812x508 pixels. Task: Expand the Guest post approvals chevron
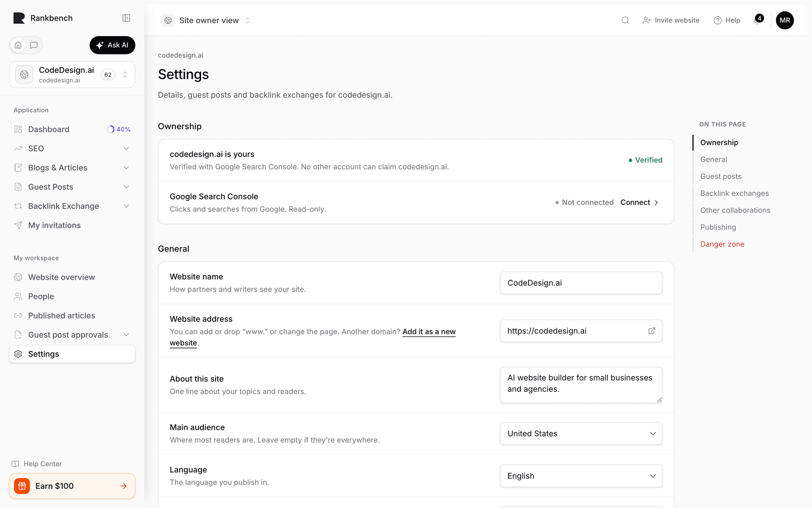tap(126, 335)
